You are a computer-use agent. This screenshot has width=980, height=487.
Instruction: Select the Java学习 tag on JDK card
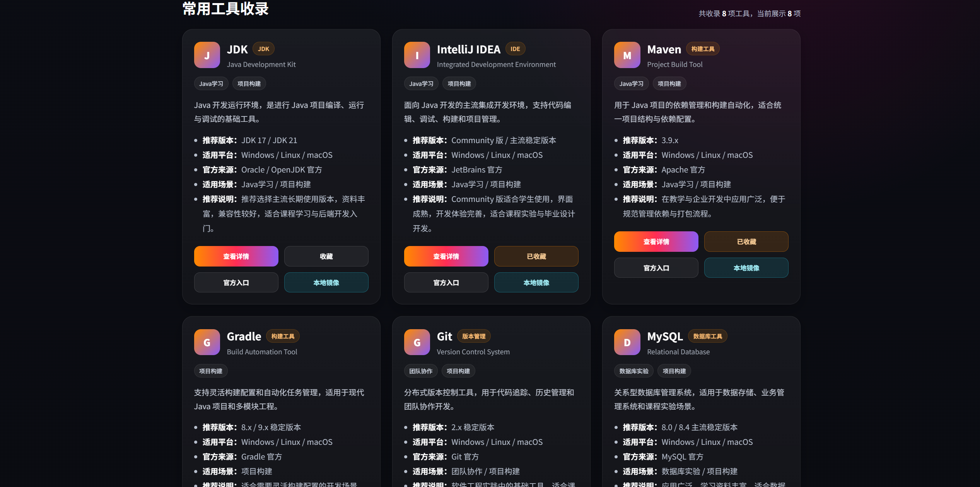211,84
